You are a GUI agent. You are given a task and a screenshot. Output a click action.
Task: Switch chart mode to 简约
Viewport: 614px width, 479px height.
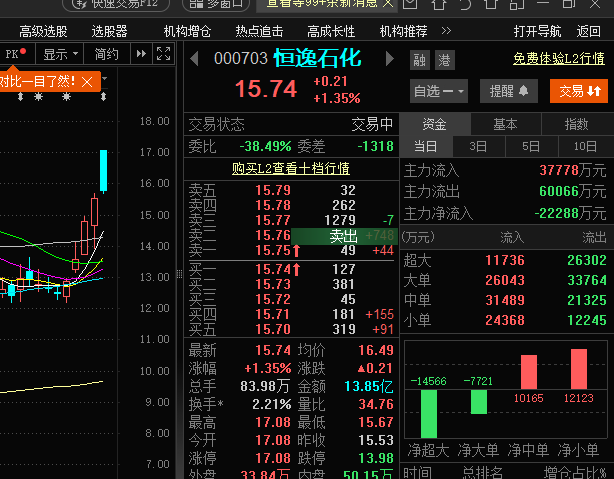(107, 54)
